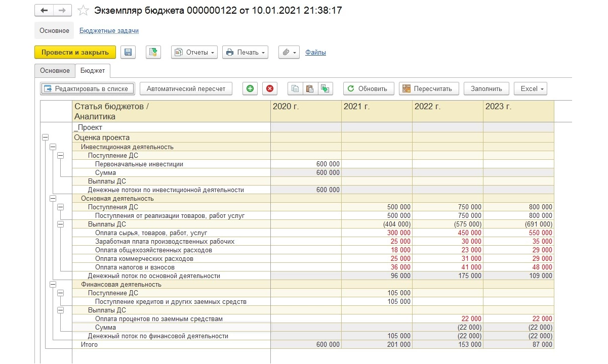Delete row with red cross icon

pos(270,88)
